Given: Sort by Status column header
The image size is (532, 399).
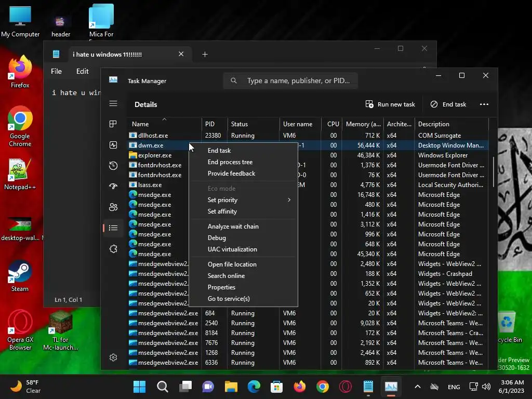Looking at the screenshot, I should click(x=254, y=124).
